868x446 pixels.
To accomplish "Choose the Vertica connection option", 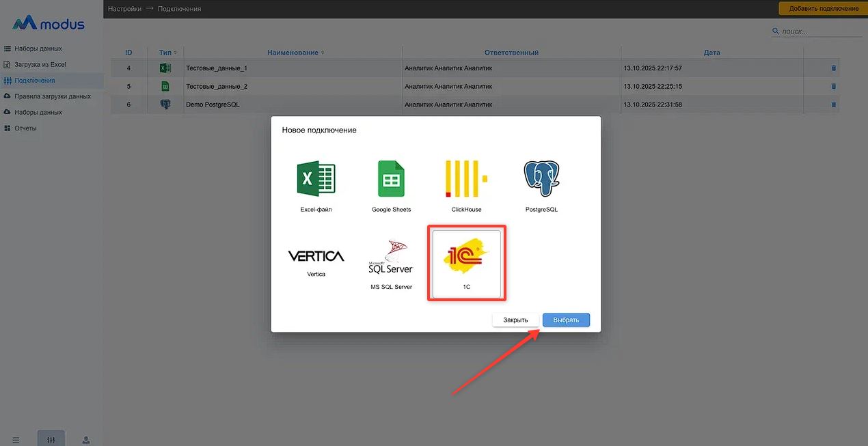I will [316, 257].
